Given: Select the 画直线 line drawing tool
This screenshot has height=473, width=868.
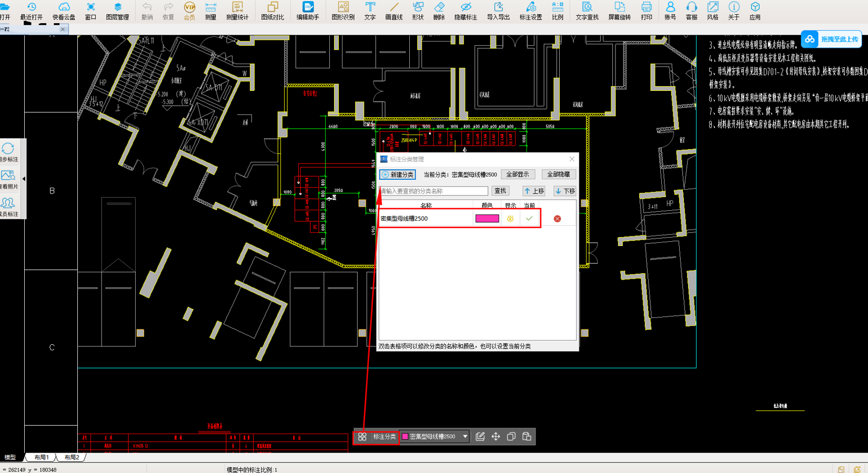Looking at the screenshot, I should tap(393, 11).
